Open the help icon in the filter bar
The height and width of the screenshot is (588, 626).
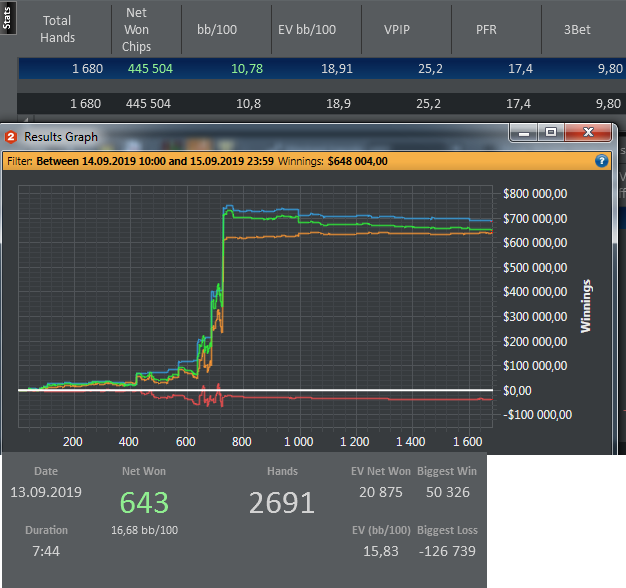tap(601, 161)
